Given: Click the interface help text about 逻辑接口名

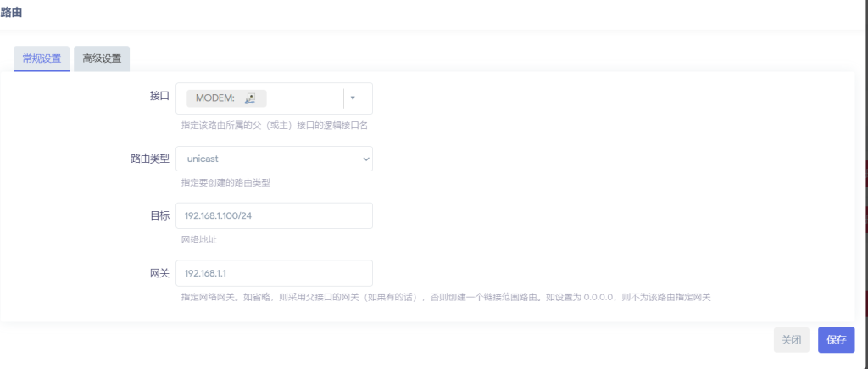Looking at the screenshot, I should tap(274, 125).
